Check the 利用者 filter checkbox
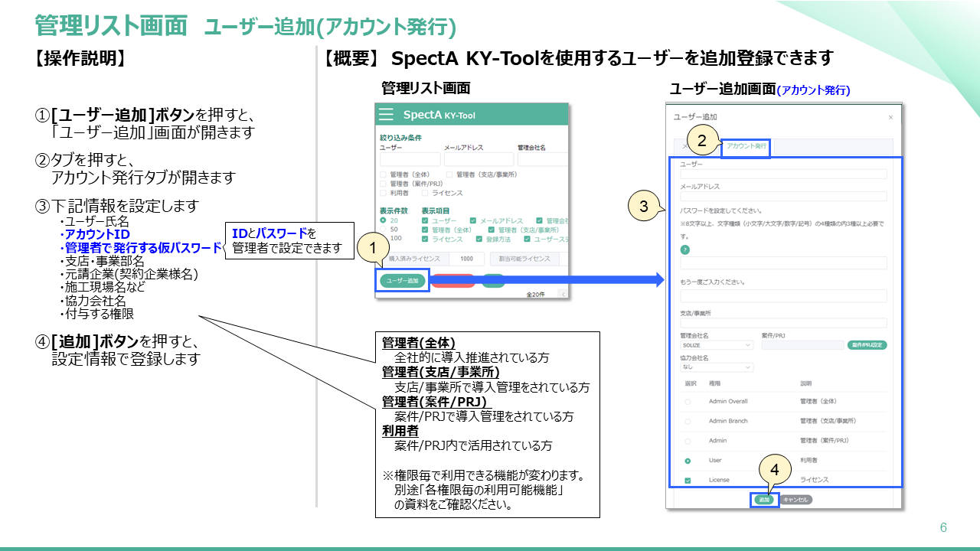Image resolution: width=980 pixels, height=551 pixels. pyautogui.click(x=383, y=194)
